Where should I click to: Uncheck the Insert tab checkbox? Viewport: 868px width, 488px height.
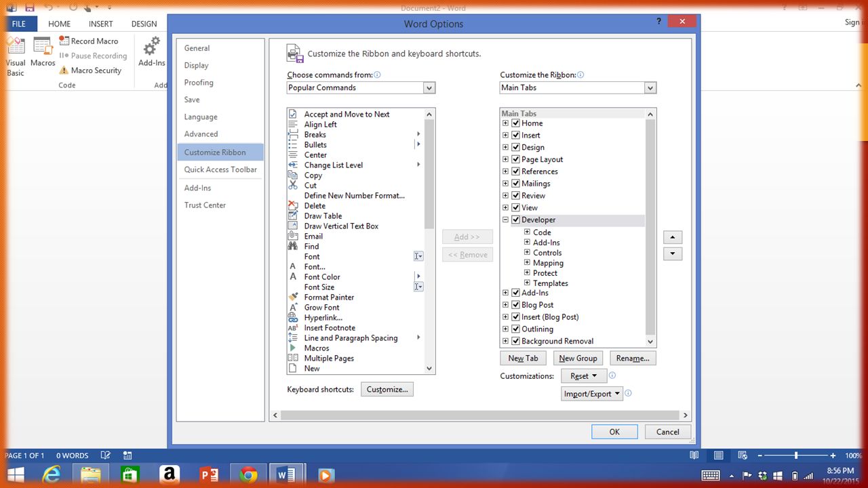[516, 135]
